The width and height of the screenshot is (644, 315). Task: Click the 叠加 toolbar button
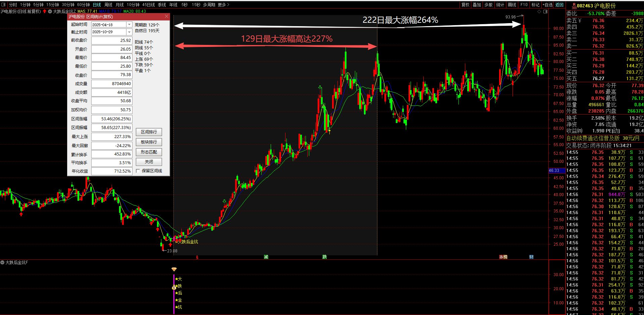coord(477,5)
